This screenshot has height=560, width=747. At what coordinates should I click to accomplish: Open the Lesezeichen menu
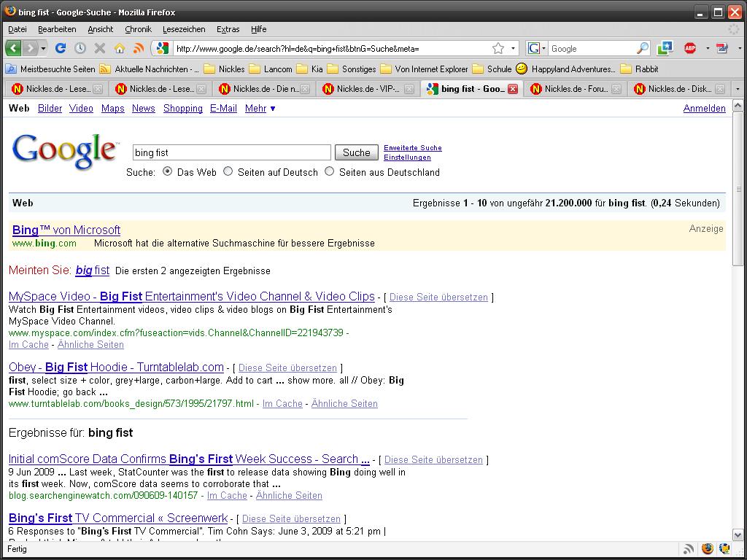tap(184, 29)
